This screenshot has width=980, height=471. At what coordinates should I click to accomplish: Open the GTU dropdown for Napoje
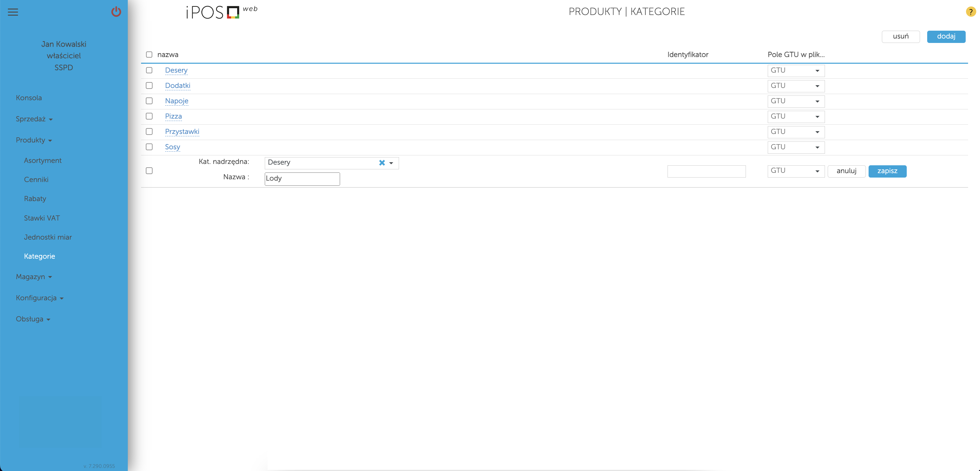coord(796,101)
